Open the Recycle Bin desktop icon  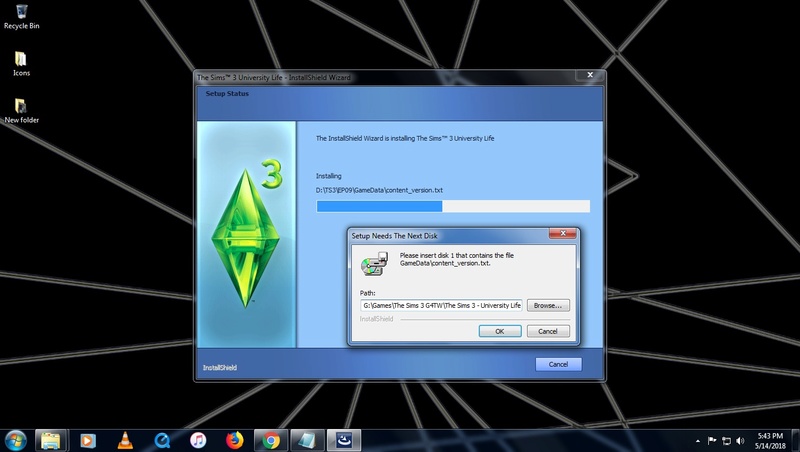21,16
